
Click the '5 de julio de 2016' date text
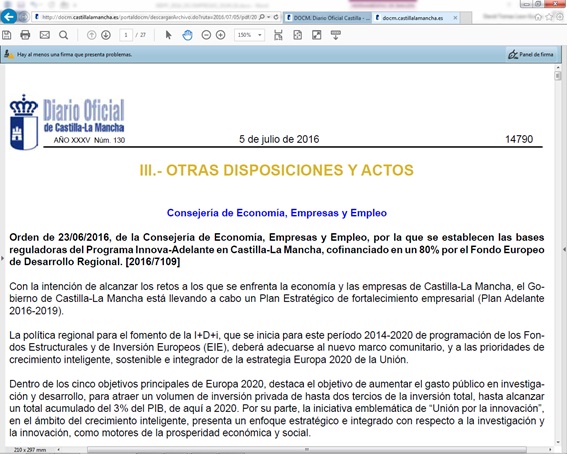pos(279,139)
